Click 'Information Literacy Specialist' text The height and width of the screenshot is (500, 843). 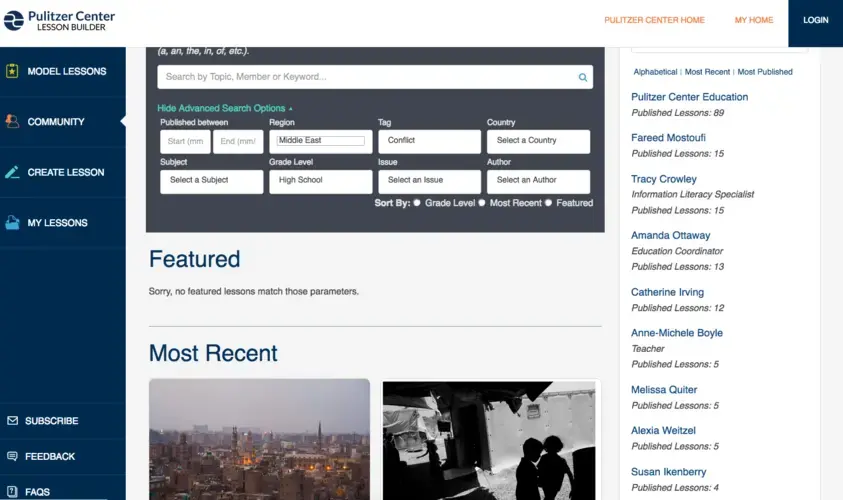tap(692, 194)
